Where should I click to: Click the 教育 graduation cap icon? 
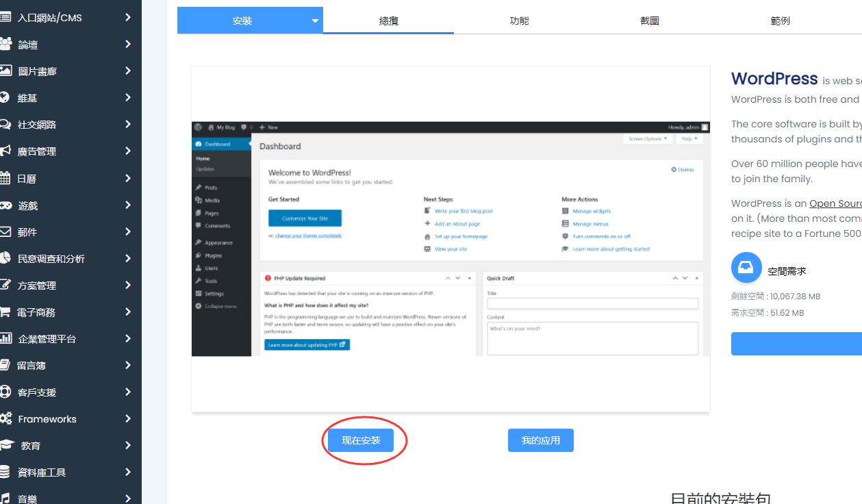pyautogui.click(x=6, y=445)
